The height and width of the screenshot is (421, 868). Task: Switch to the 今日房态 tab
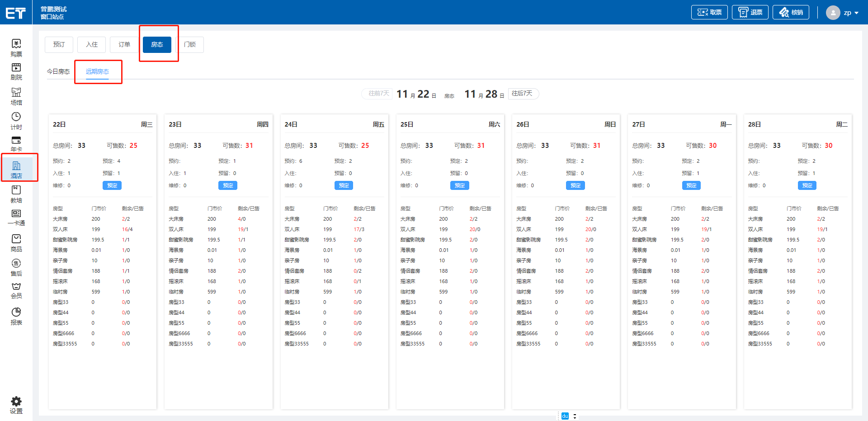point(58,71)
